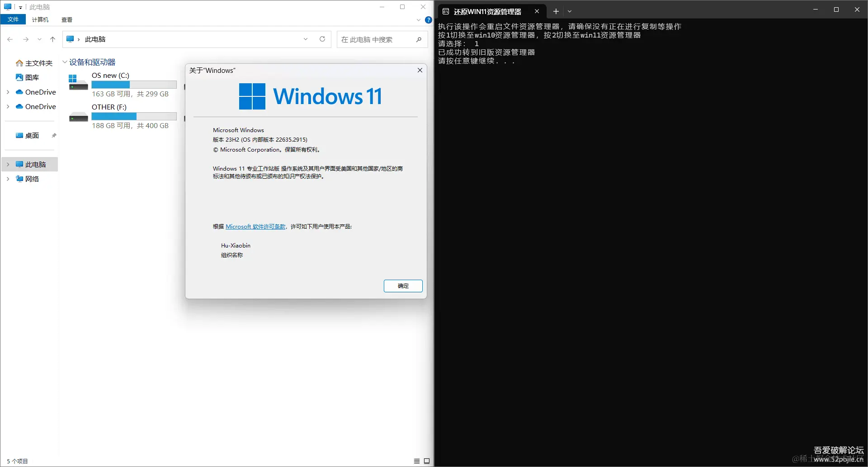The image size is (868, 467).
Task: Switch to details view in status bar
Action: pos(417,461)
